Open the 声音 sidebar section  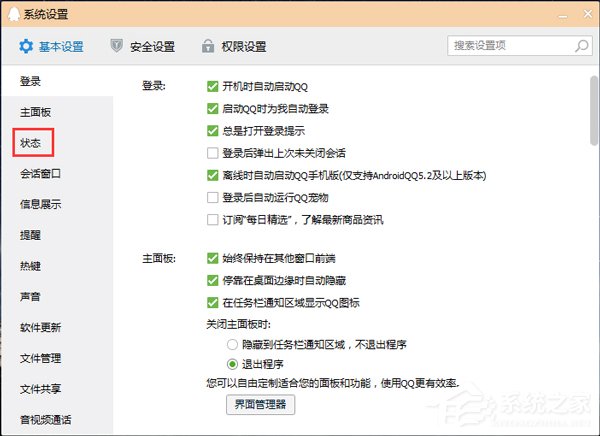click(x=31, y=296)
